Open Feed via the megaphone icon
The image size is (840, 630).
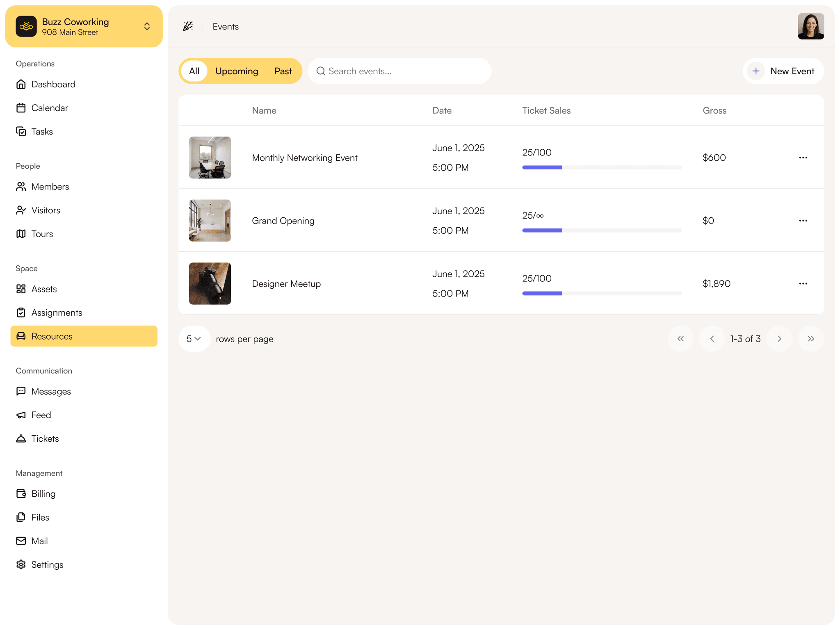pyautogui.click(x=21, y=415)
